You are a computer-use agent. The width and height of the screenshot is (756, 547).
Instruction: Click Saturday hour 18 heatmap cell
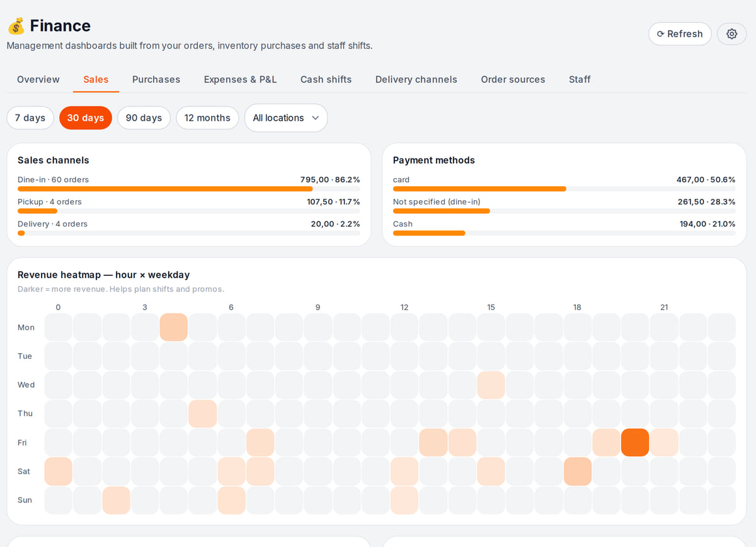[x=578, y=471]
